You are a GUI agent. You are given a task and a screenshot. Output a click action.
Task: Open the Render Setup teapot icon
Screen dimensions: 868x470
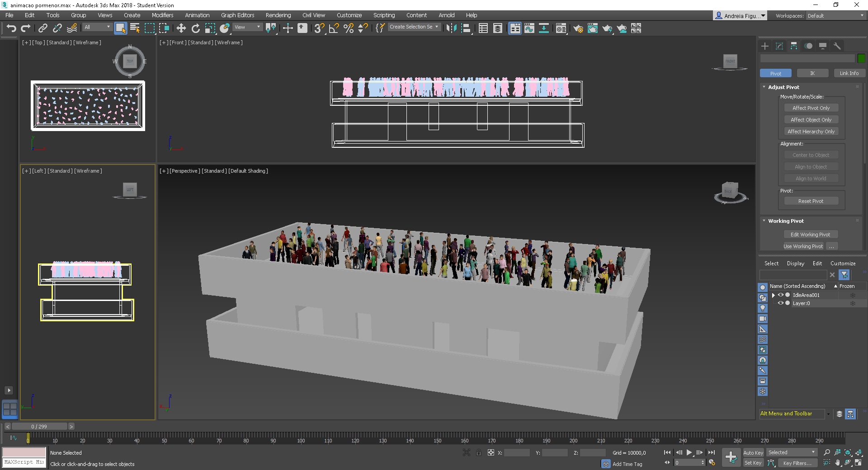point(578,28)
